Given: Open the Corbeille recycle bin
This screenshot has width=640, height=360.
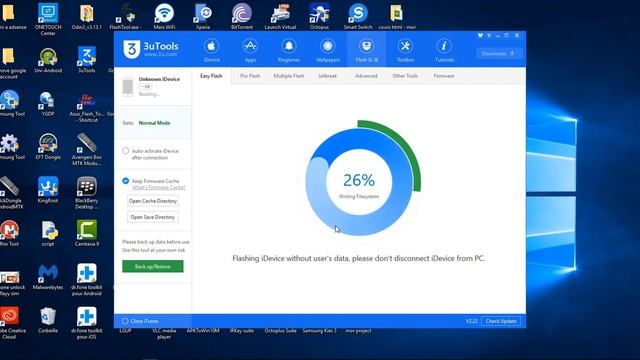Looking at the screenshot, I should [48, 320].
